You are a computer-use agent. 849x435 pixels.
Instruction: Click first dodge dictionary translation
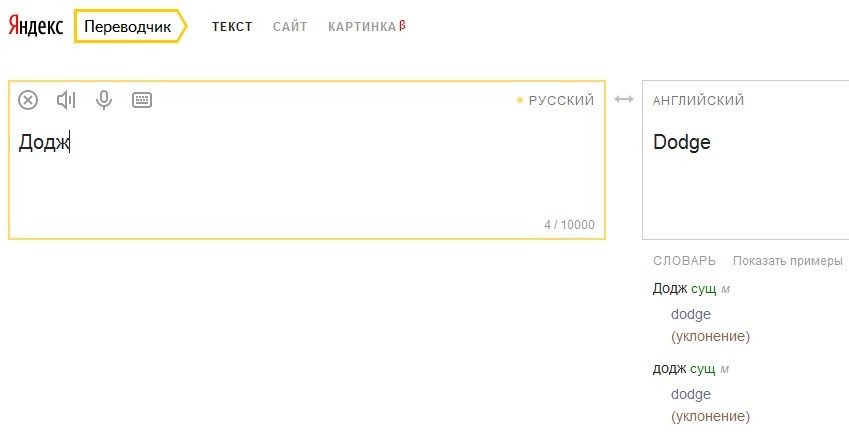[690, 314]
